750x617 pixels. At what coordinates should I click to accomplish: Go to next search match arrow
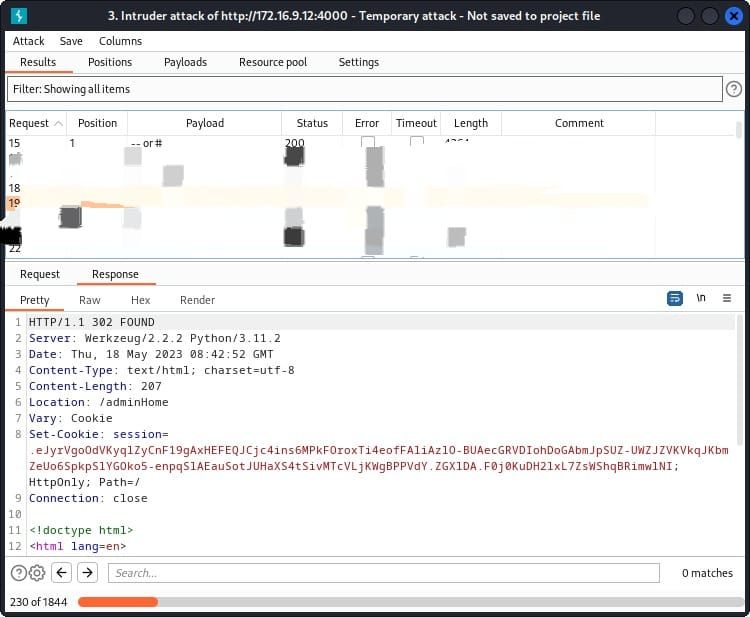tap(87, 573)
